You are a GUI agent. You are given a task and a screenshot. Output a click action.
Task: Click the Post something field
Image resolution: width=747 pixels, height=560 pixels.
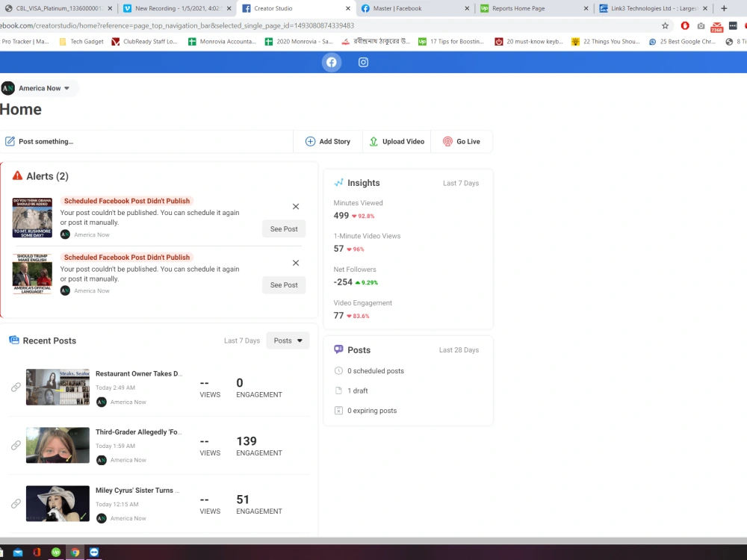[x=146, y=141]
